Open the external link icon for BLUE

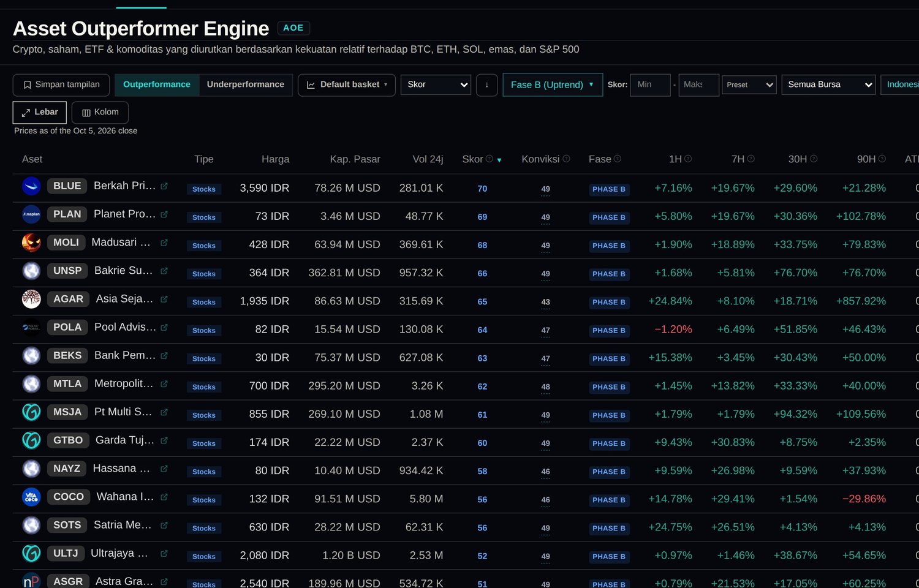pos(164,186)
